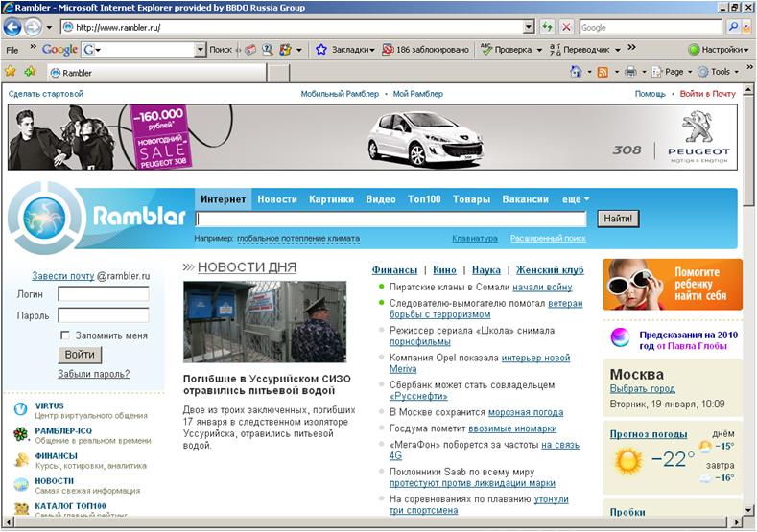Click the Rambler main search input field
This screenshot has width=757, height=532.
click(x=390, y=219)
